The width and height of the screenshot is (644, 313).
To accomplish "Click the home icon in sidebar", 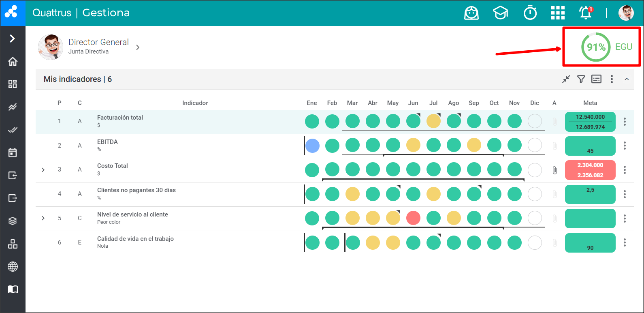I will click(x=13, y=61).
